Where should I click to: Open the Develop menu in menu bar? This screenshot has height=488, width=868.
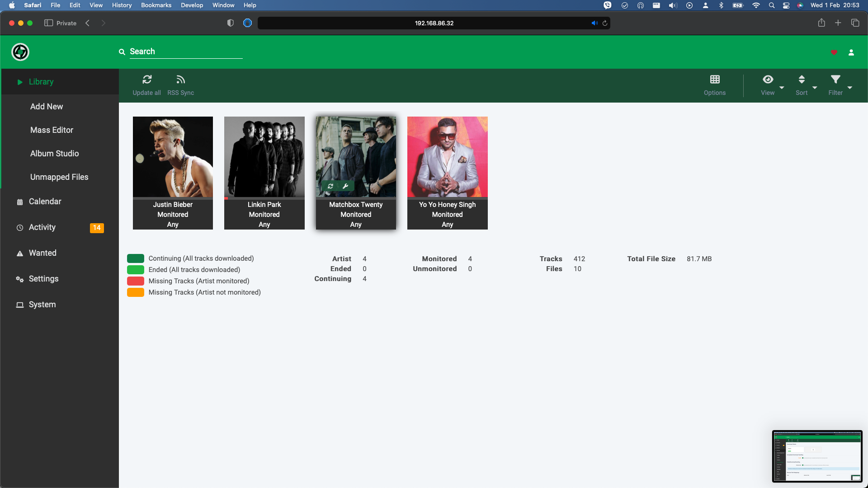(192, 5)
